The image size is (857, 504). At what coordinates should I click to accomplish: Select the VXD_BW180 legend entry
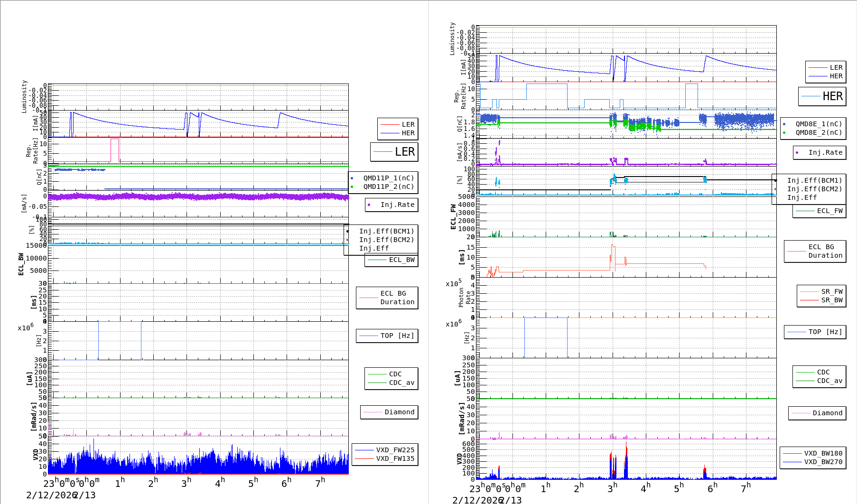click(x=823, y=453)
